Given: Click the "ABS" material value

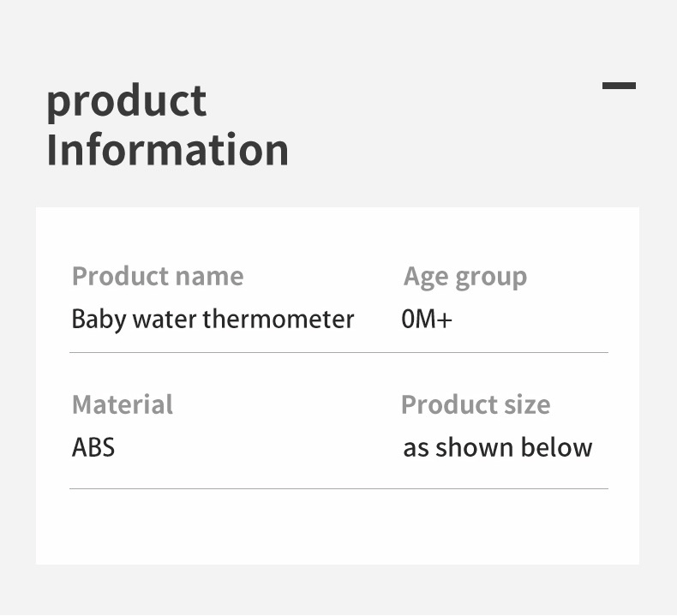Looking at the screenshot, I should pos(93,447).
